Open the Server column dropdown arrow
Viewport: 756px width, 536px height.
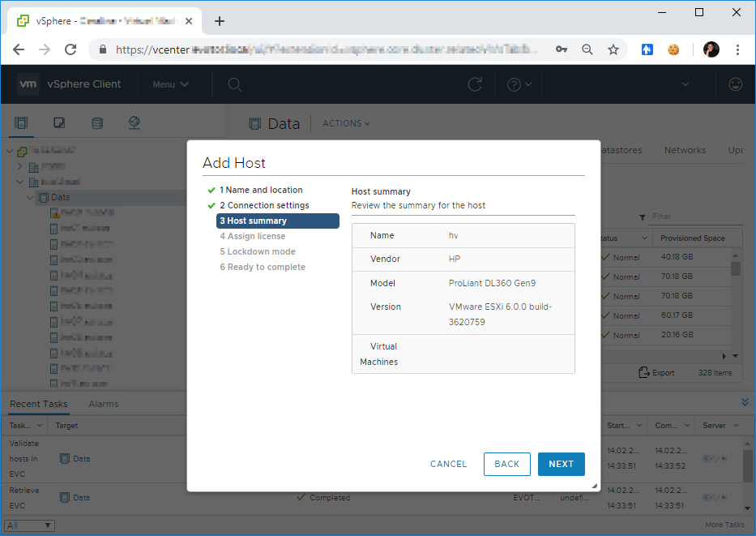tap(736, 426)
